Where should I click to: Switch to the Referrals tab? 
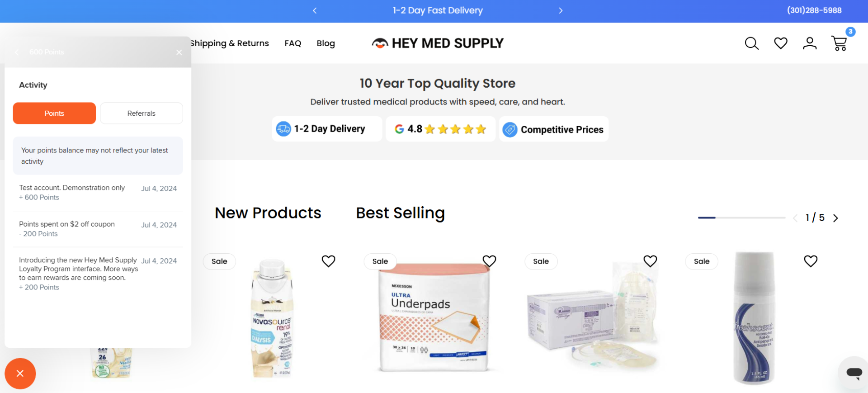tap(142, 113)
